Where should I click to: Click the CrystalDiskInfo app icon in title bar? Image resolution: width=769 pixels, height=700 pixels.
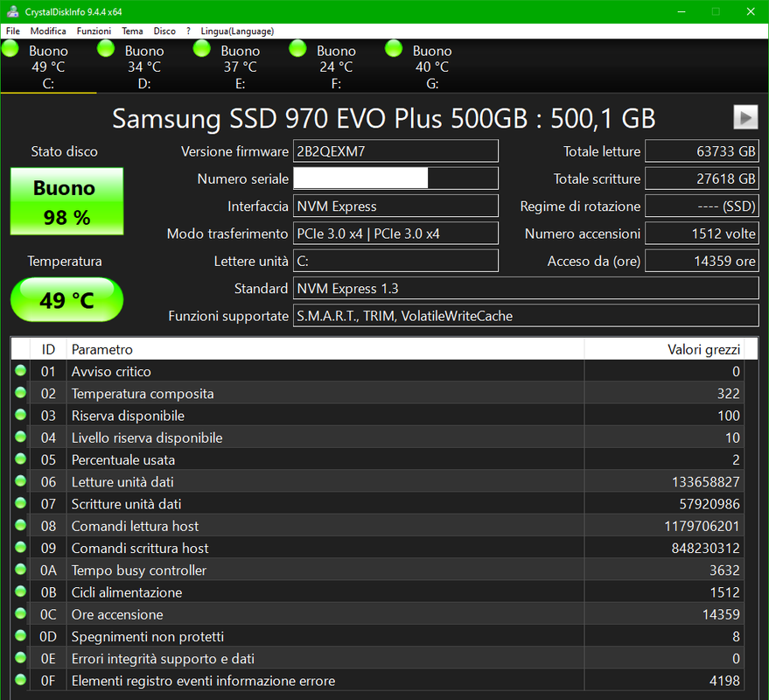pyautogui.click(x=13, y=11)
